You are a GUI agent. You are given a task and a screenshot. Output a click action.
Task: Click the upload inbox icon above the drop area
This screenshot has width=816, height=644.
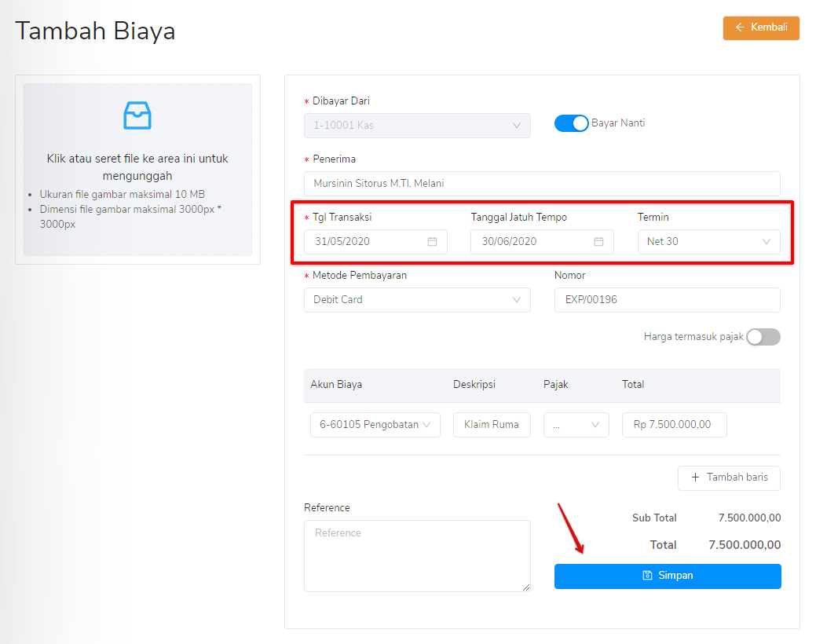(137, 115)
